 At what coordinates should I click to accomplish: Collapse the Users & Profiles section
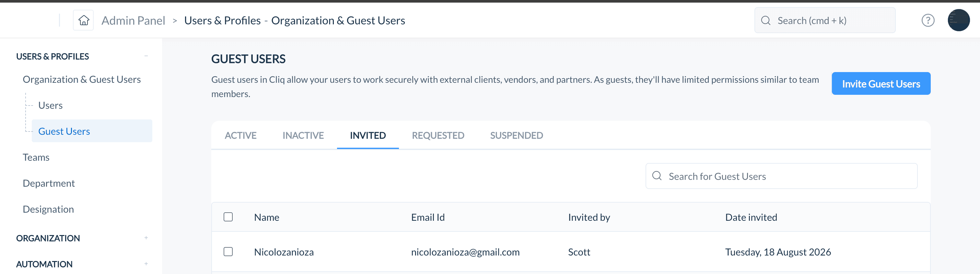[x=146, y=56]
